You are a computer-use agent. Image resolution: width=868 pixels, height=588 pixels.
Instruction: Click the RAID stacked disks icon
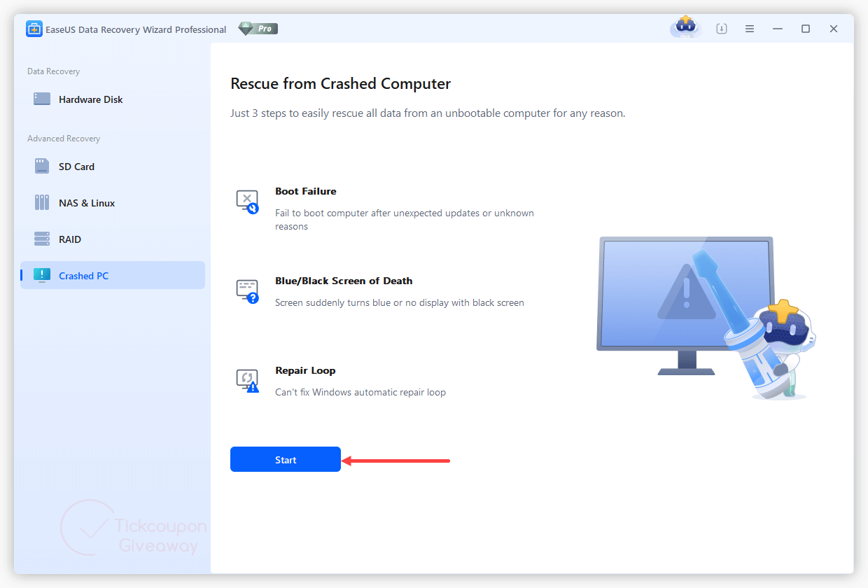[x=42, y=239]
